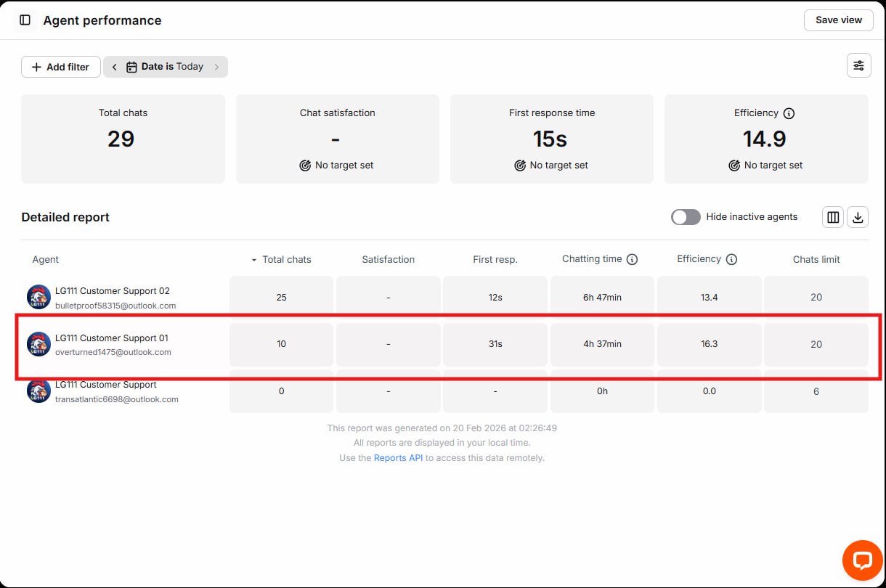Screen dimensions: 886x588
Task: Toggle Hide inactive agents switch
Action: click(x=686, y=217)
